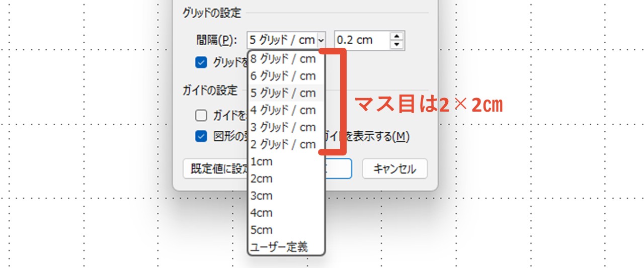Screen dimensions: 644x268
Task: Choose the 5cm spacing option
Action: [286, 230]
